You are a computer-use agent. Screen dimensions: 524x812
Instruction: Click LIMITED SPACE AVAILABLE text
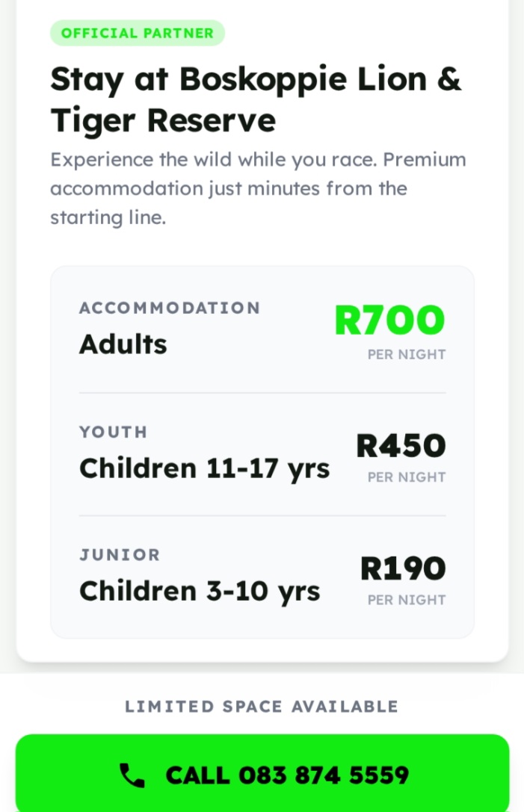coord(262,707)
